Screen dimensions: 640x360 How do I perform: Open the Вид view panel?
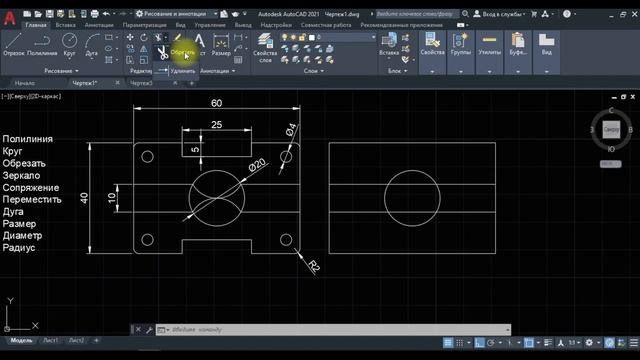click(x=547, y=52)
